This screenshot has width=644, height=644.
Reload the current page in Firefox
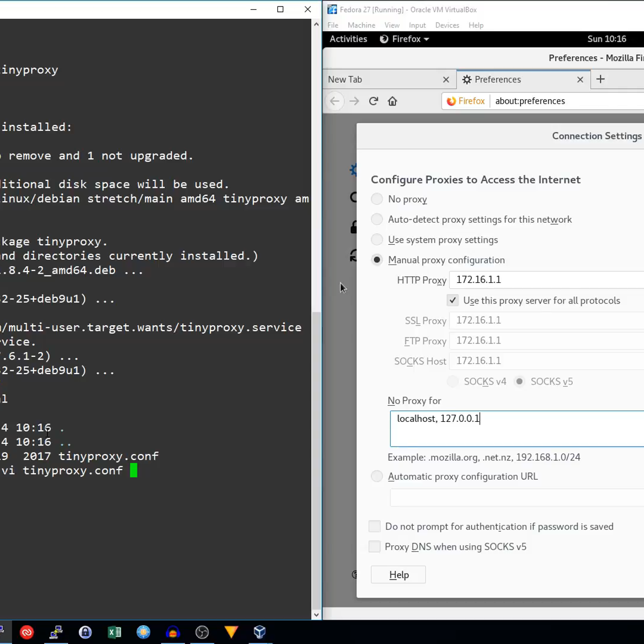click(x=373, y=101)
